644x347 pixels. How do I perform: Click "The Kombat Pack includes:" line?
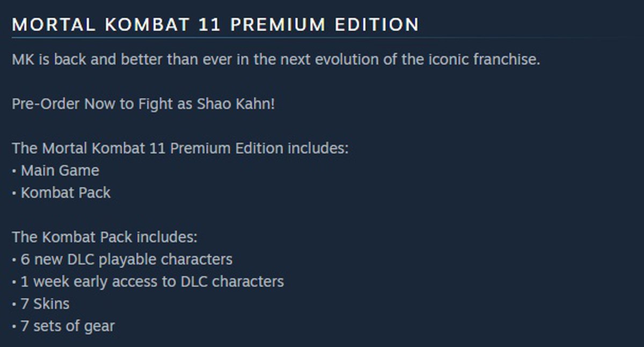105,237
